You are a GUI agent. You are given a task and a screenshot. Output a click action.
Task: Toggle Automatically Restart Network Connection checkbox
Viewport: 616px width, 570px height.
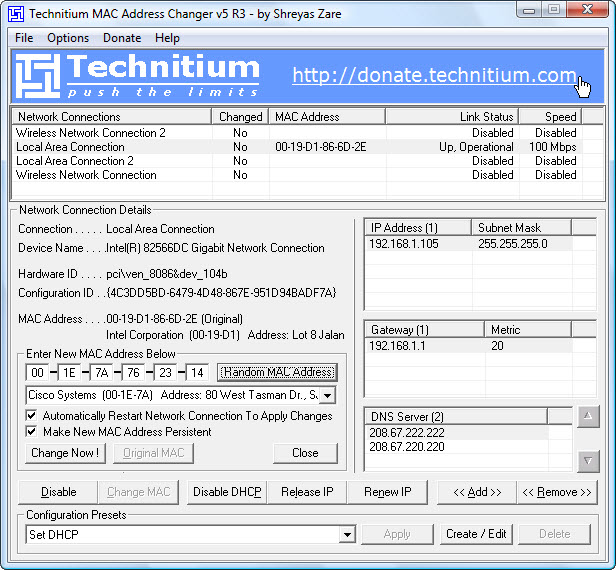coord(31,416)
